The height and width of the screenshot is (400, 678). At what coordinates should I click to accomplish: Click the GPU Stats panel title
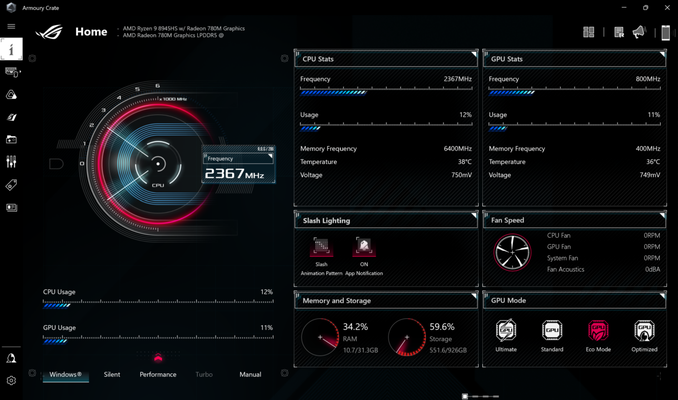(x=506, y=59)
